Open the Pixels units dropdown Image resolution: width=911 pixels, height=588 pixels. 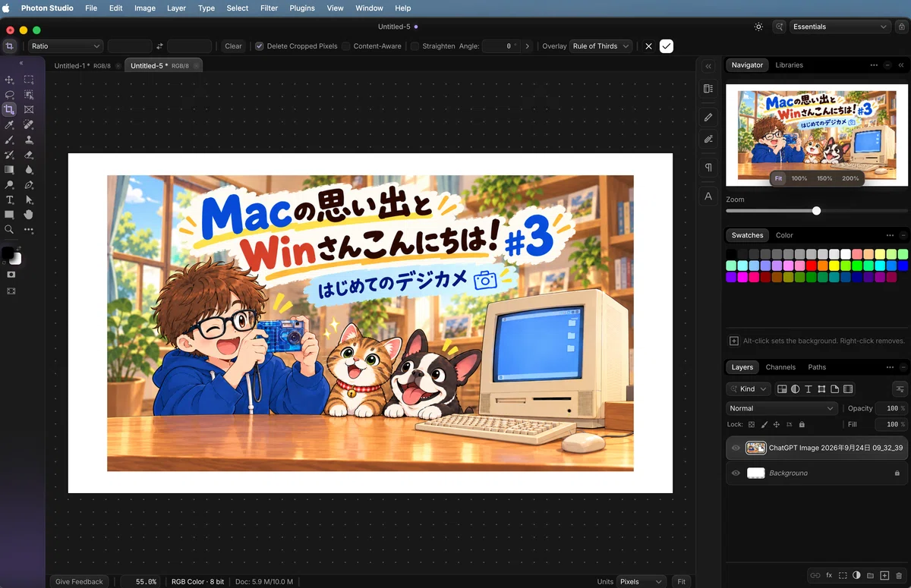pos(641,582)
